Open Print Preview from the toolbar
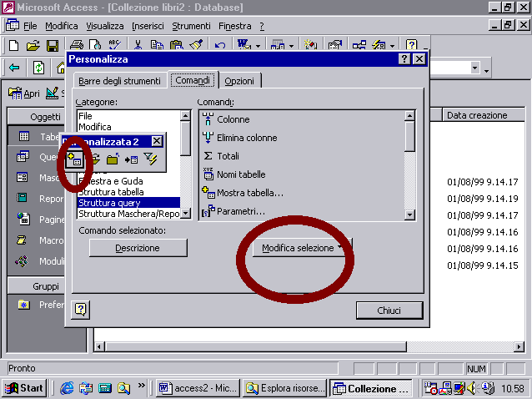The image size is (532, 399). point(95,44)
